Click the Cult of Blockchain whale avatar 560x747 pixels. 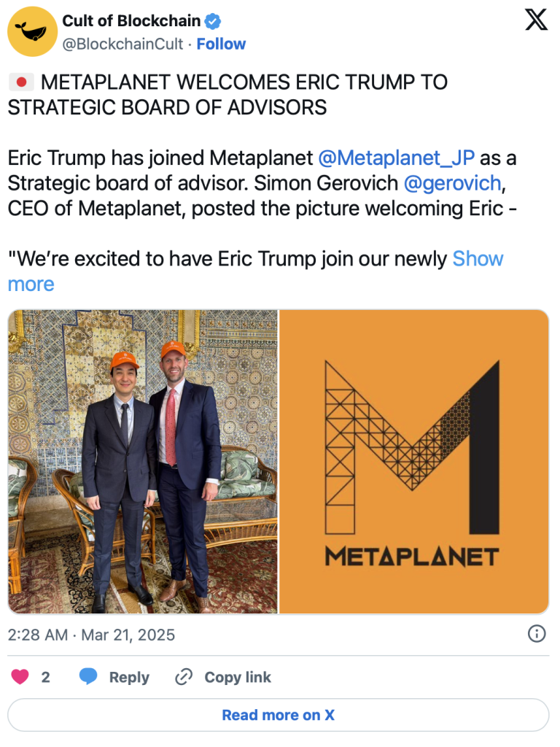click(x=32, y=32)
